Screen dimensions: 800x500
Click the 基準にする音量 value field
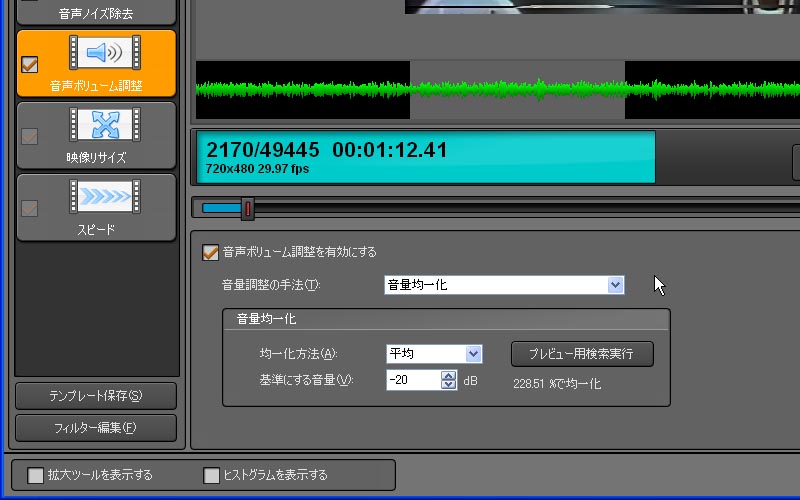(x=413, y=380)
